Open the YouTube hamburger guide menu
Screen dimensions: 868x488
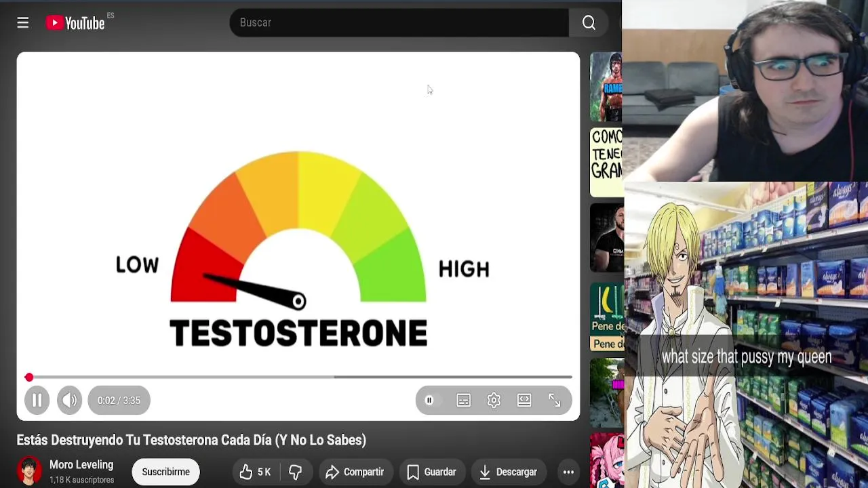coord(22,23)
